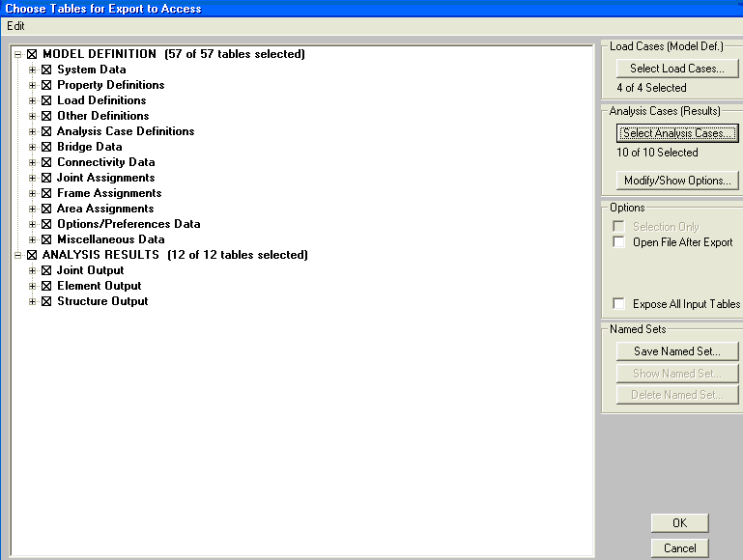This screenshot has height=560, width=743.
Task: Uncheck the Other Definitions checkbox
Action: (46, 116)
